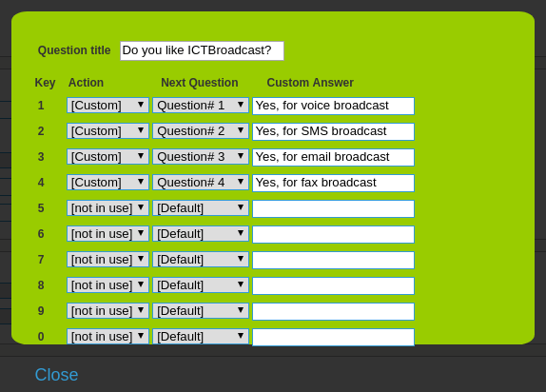Edit the 'Yes, for email broadcast' answer field

pos(333,158)
